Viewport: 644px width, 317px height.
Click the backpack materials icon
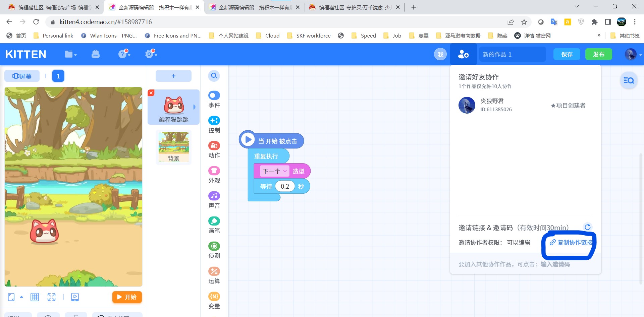pos(96,54)
